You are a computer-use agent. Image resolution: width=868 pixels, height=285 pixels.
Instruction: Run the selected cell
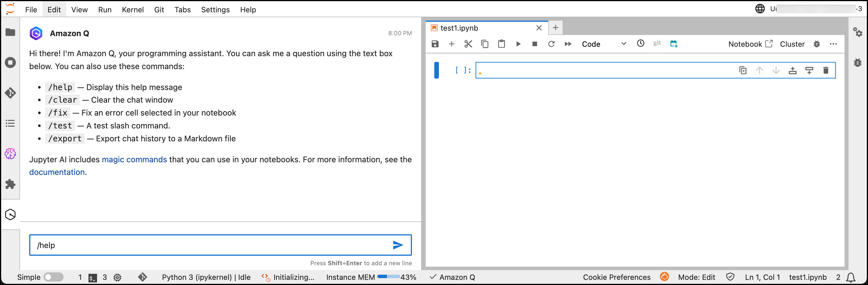pyautogui.click(x=518, y=44)
